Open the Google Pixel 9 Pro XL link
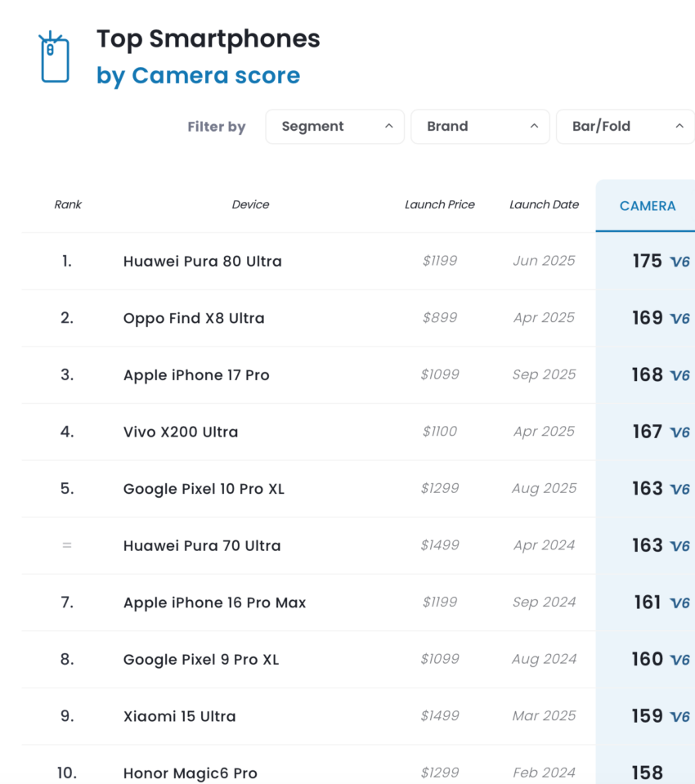This screenshot has width=695, height=784. pos(201,660)
